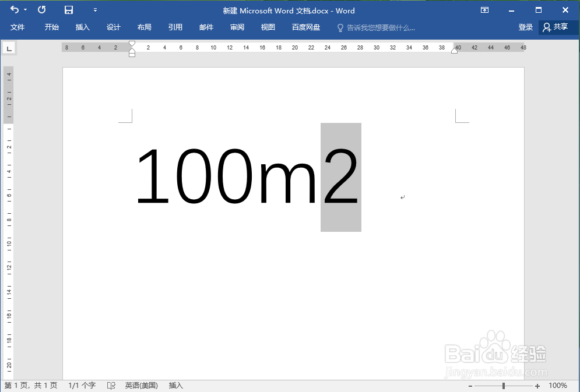Image resolution: width=580 pixels, height=392 pixels.
Task: Redo the previous action
Action: [41, 10]
